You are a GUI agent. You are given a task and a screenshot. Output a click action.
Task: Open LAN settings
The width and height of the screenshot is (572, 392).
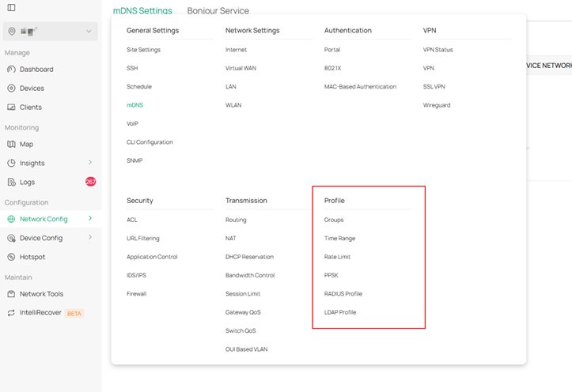[x=230, y=87]
